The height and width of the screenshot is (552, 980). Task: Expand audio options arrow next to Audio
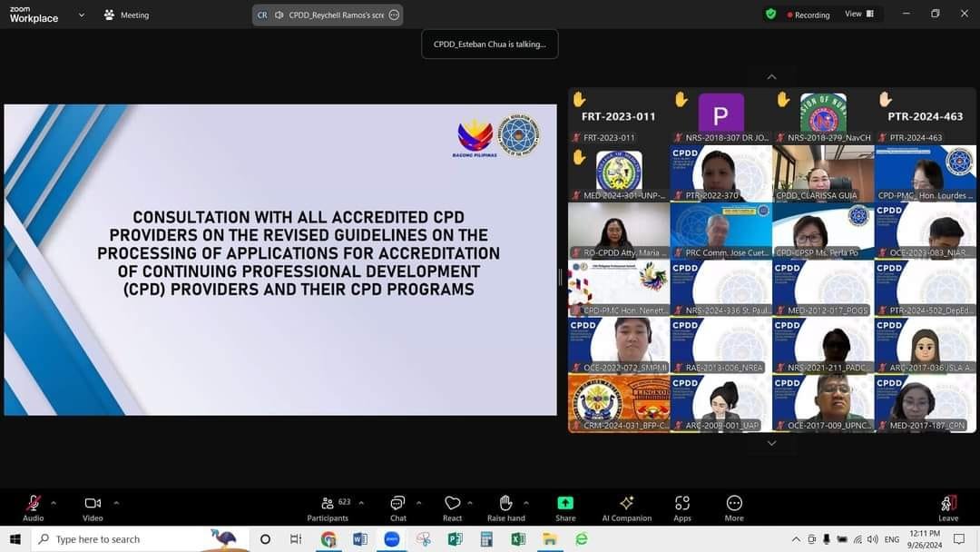54,503
